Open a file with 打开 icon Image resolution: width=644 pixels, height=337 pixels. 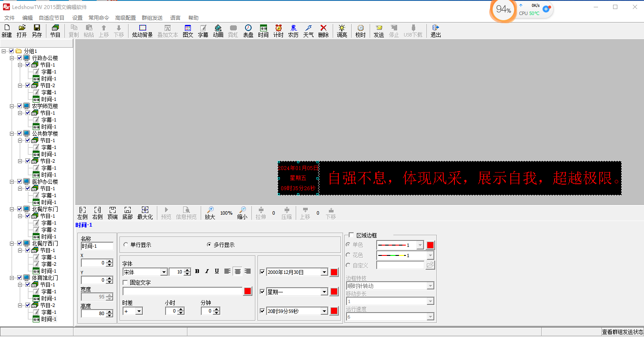22,31
